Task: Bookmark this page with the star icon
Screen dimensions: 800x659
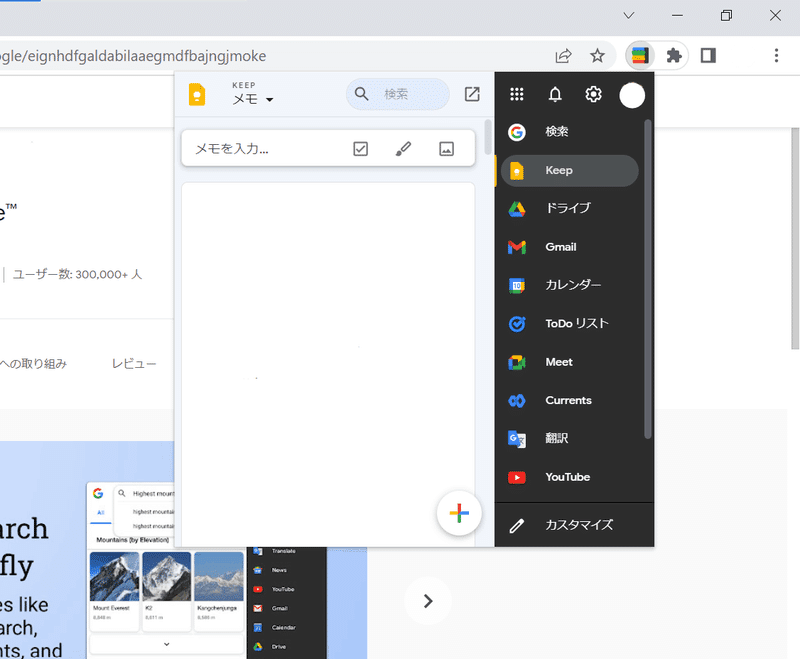Action: [x=597, y=56]
